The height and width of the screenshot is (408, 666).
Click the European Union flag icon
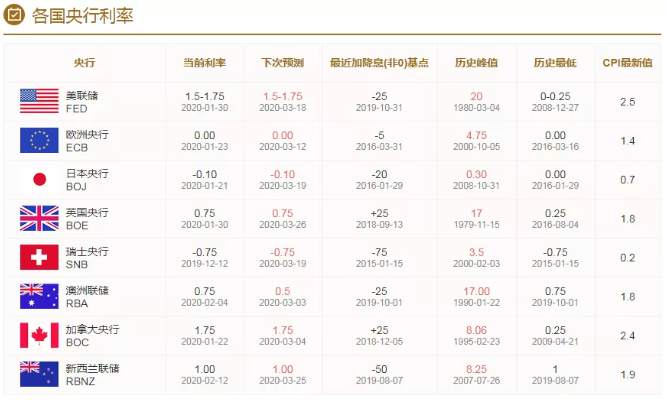(39, 140)
